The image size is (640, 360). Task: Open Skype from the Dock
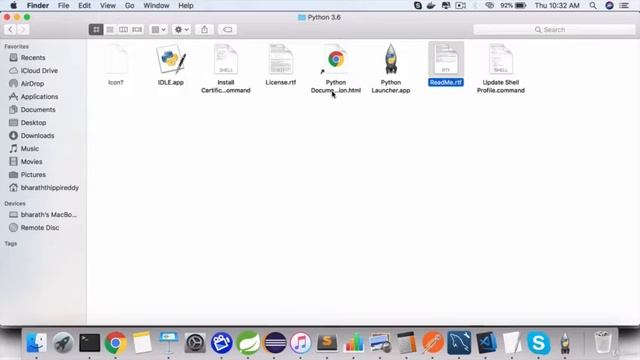click(538, 342)
